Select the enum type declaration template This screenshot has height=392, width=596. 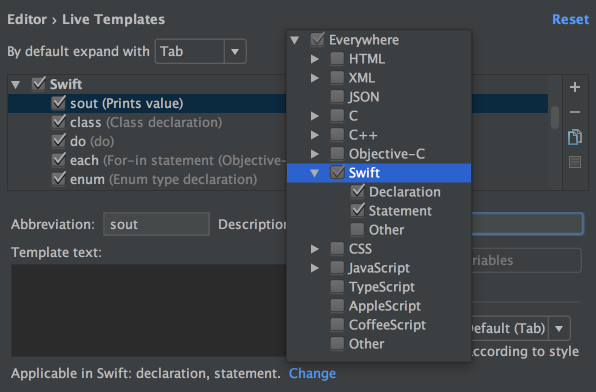pyautogui.click(x=146, y=179)
